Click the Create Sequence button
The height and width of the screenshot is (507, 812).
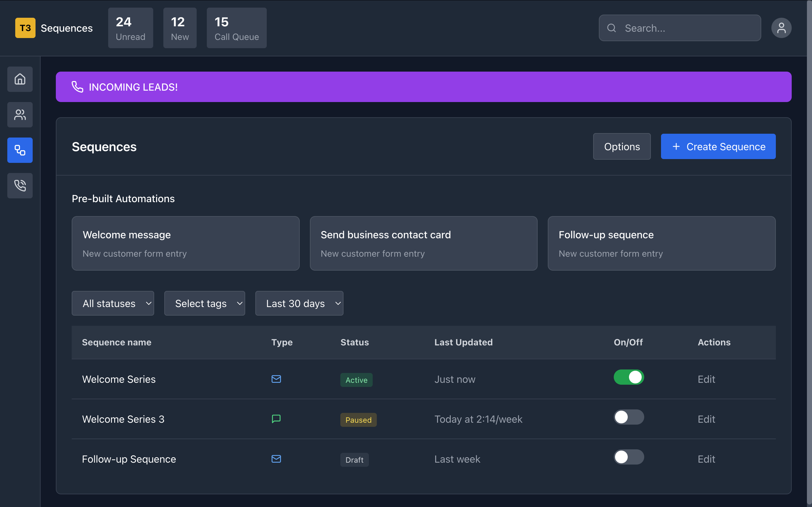(x=718, y=146)
